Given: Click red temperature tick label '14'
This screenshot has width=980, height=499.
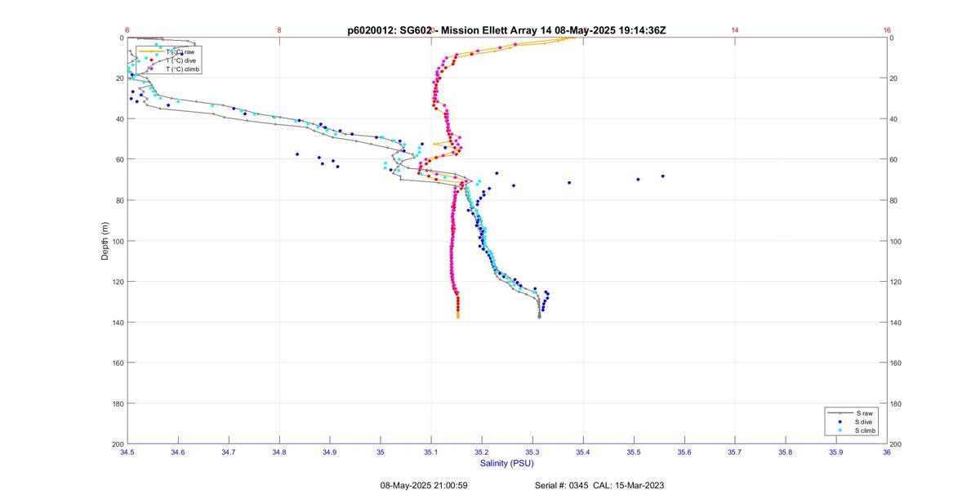Looking at the screenshot, I should [735, 30].
